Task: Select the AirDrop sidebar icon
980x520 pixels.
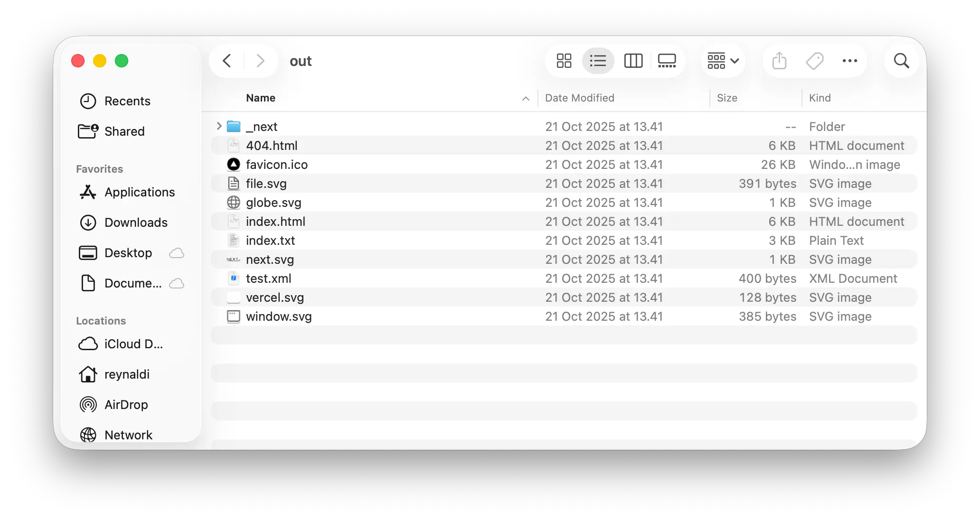Action: [x=88, y=404]
